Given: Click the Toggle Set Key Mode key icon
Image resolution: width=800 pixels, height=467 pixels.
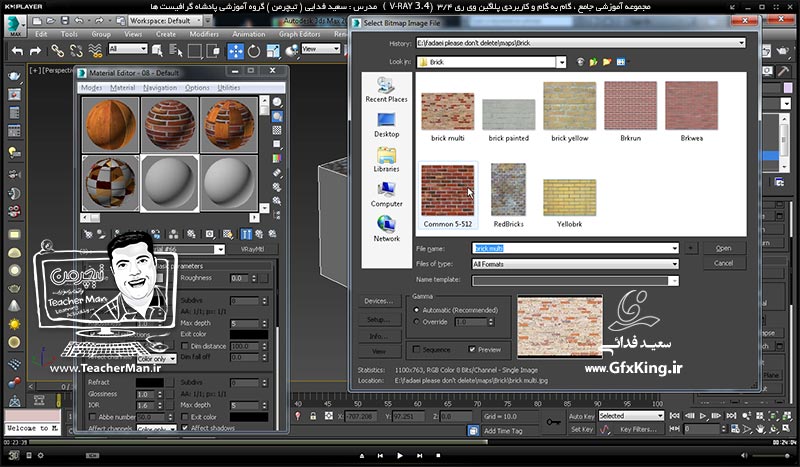Looking at the screenshot, I should point(553,422).
